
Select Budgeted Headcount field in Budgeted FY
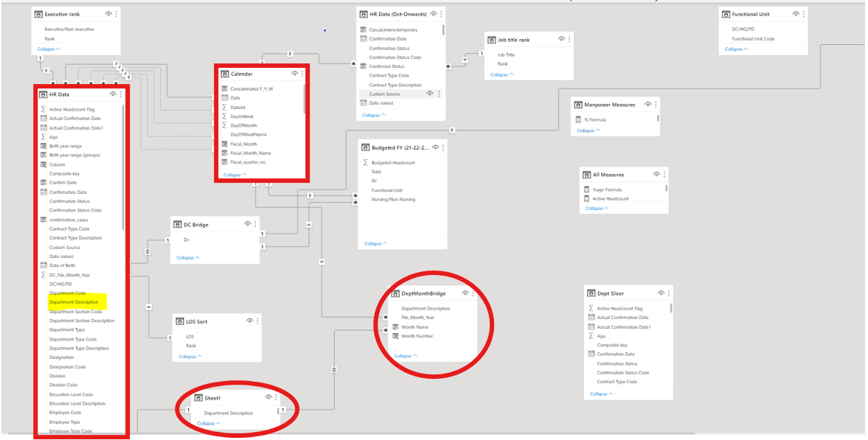tap(393, 163)
